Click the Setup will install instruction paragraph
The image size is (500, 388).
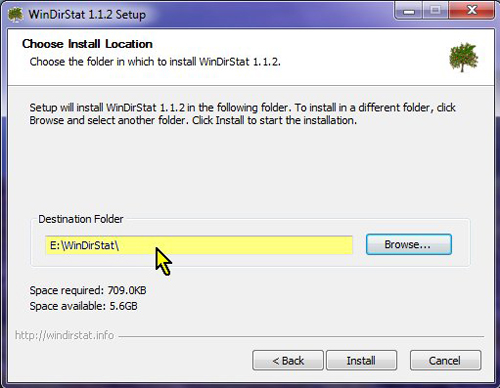click(x=242, y=114)
